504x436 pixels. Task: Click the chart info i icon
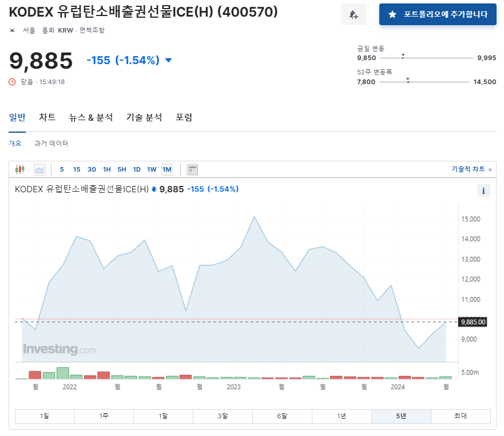click(x=483, y=191)
